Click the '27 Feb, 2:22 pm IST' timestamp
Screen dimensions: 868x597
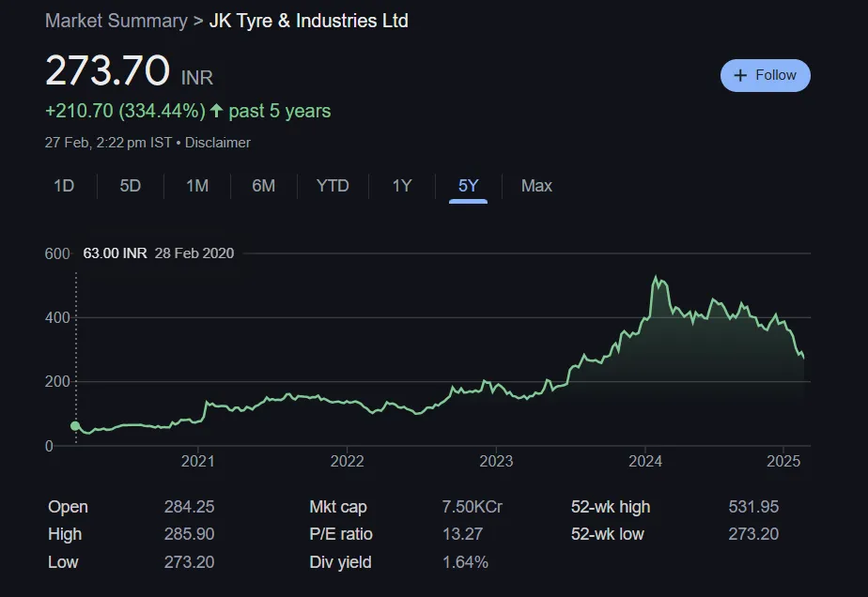click(109, 143)
